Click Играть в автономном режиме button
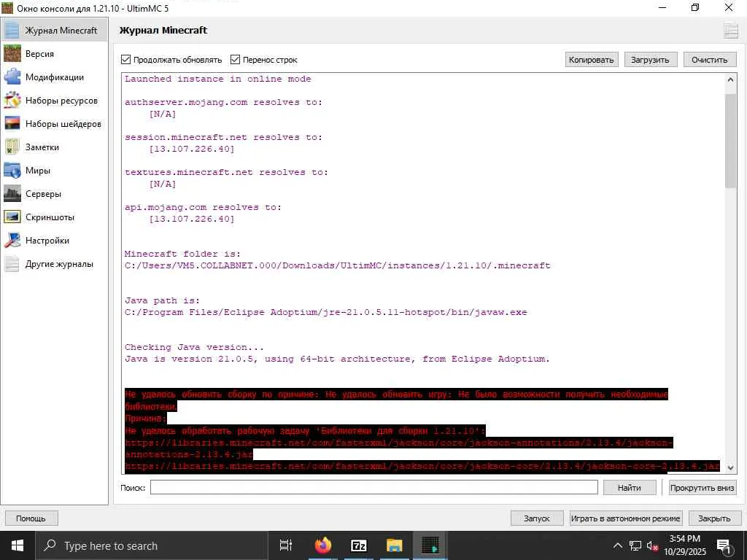Viewport: 747px width, 560px height. tap(626, 518)
